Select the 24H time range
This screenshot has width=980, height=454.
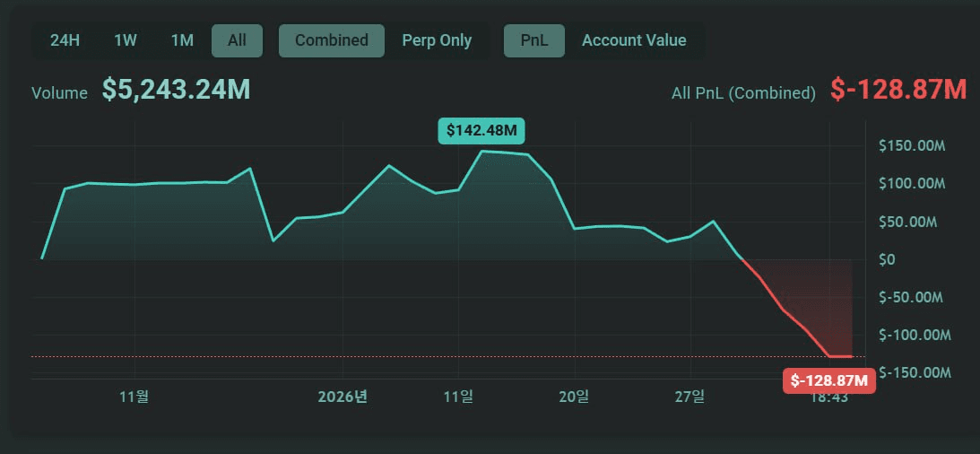pos(65,40)
